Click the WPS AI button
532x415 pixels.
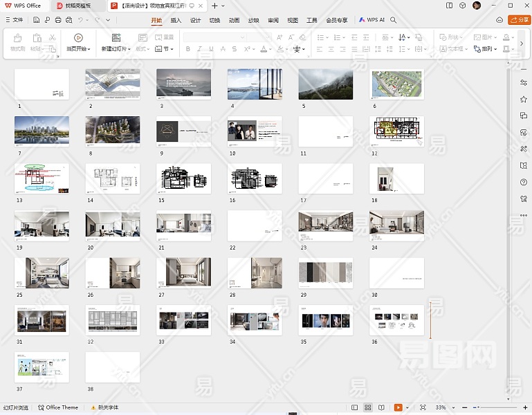coord(372,20)
